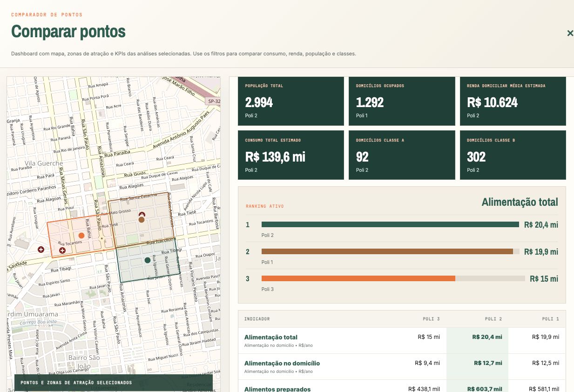Image resolution: width=574 pixels, height=392 pixels.
Task: Click the COMPARADOR DE PONTOS breadcrumb label
Action: 47,15
